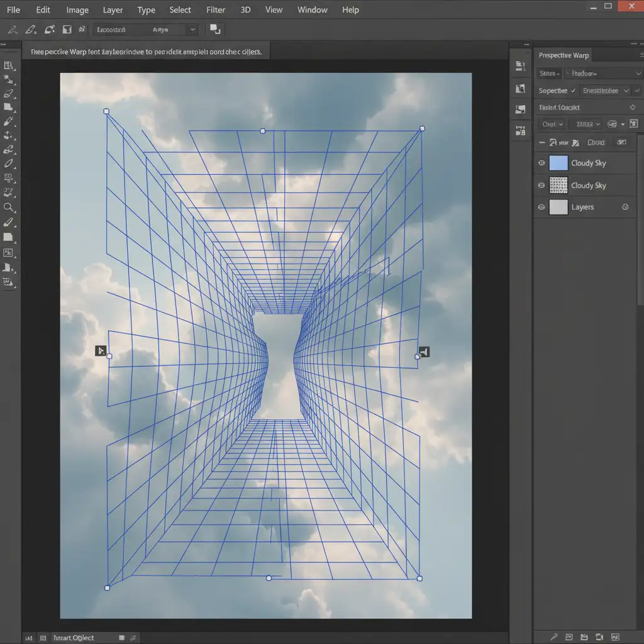Click the lock icon above the layers list
Screen dimensions: 644x644
[633, 124]
